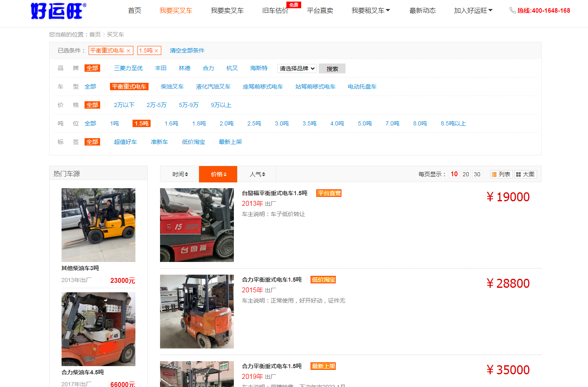The width and height of the screenshot is (588, 387).
Task: Select 全部 in brand row
Action: (x=92, y=68)
